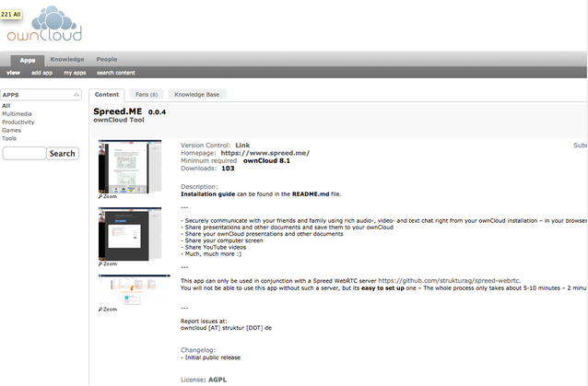Image resolution: width=588 pixels, height=386 pixels.
Task: Visit the spreed.me homepage link
Action: tap(265, 153)
